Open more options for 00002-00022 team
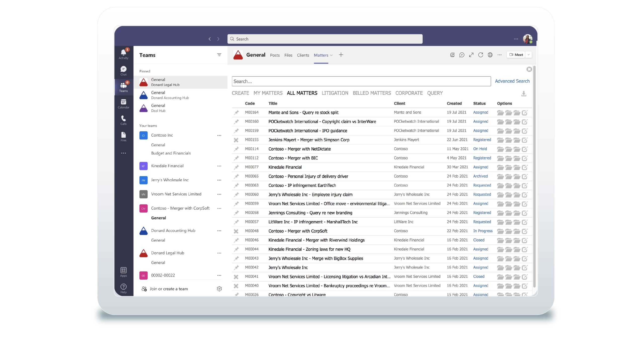 click(219, 275)
